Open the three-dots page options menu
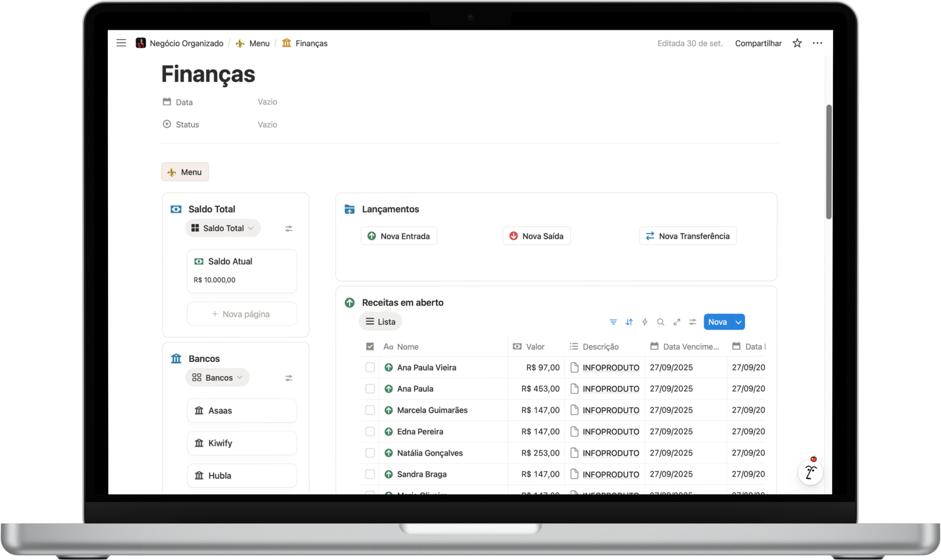 817,43
